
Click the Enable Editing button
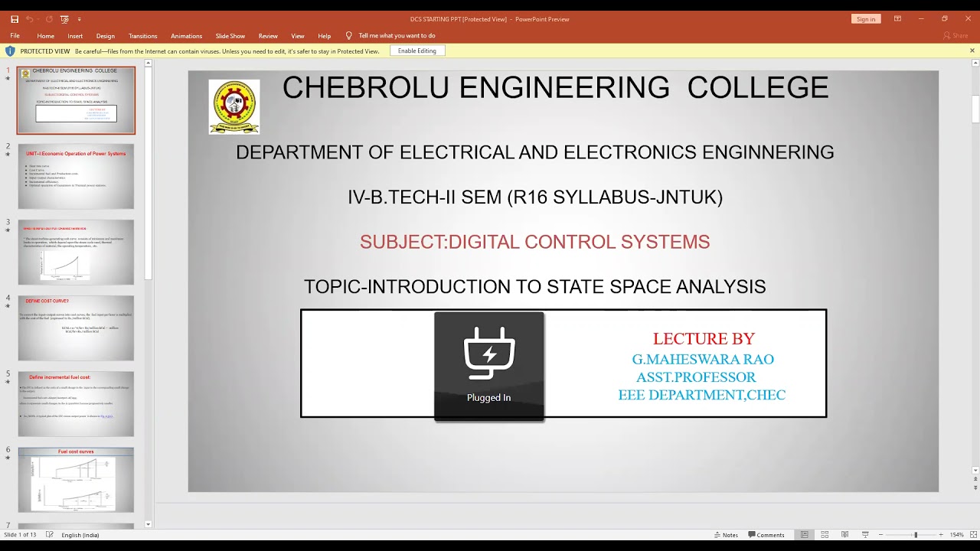[417, 51]
